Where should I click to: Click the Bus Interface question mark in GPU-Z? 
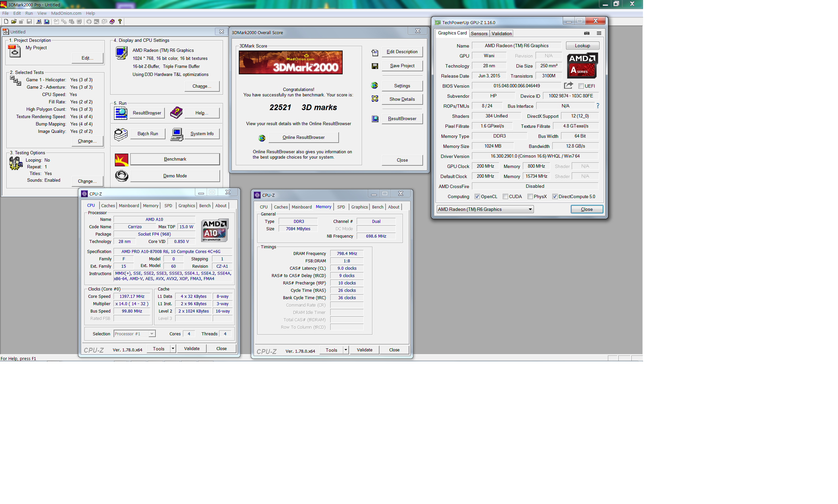coord(598,106)
